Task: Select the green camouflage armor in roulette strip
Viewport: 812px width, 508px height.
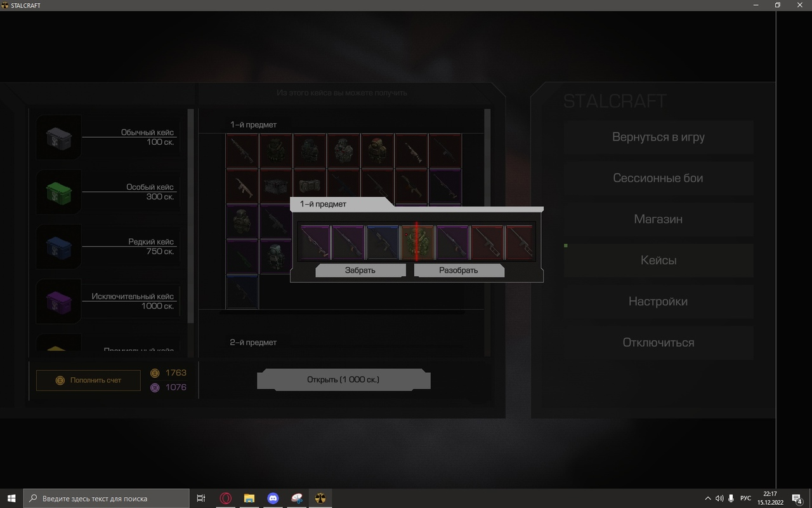Action: (x=418, y=243)
